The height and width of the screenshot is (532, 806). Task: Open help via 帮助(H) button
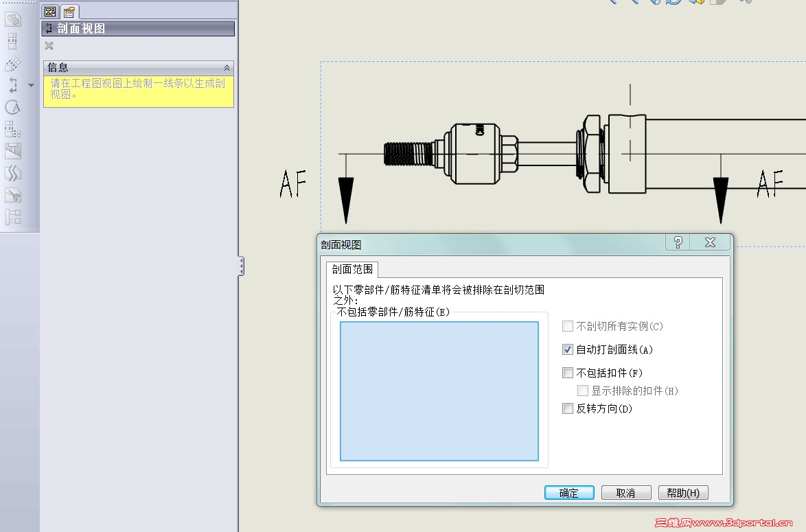(x=683, y=492)
